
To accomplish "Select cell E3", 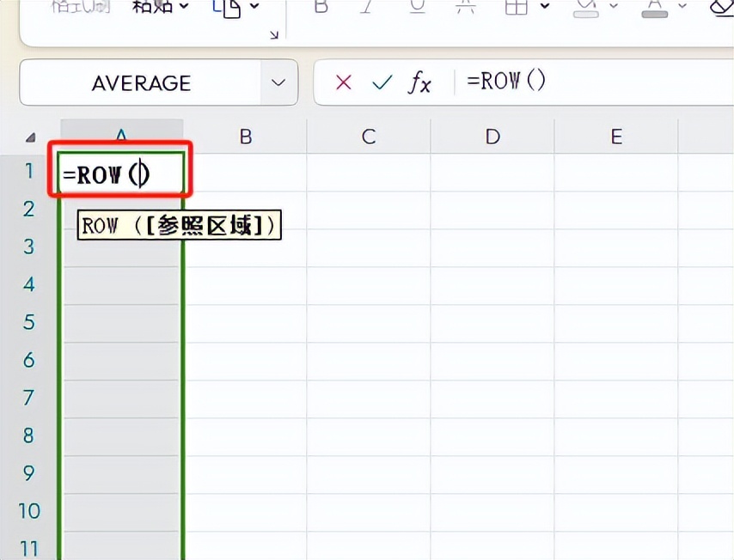I will (616, 247).
